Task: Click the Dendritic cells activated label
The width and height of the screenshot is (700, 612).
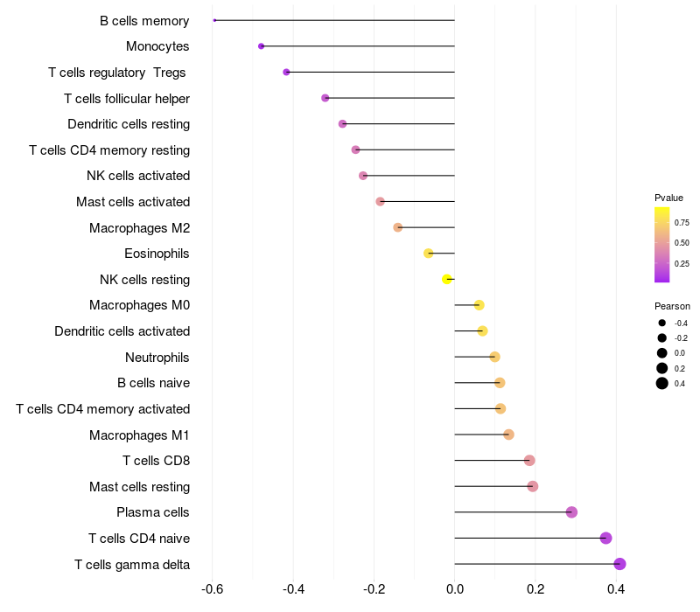Action: [122, 331]
